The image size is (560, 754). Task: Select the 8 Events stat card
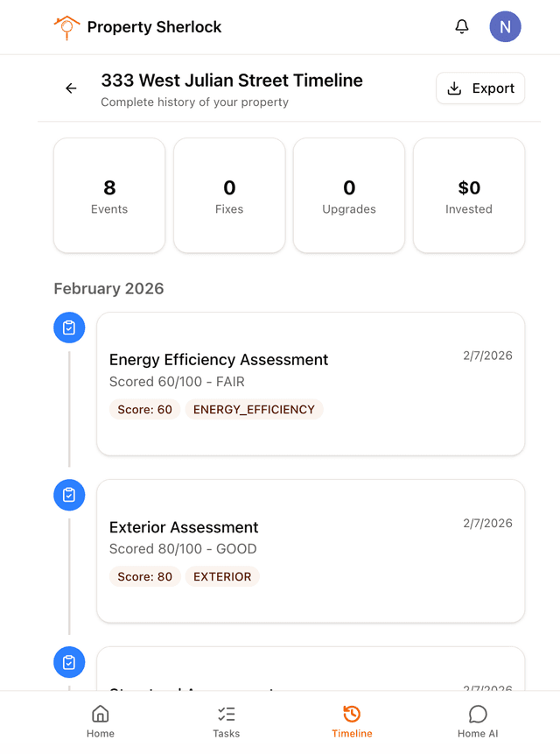[109, 195]
